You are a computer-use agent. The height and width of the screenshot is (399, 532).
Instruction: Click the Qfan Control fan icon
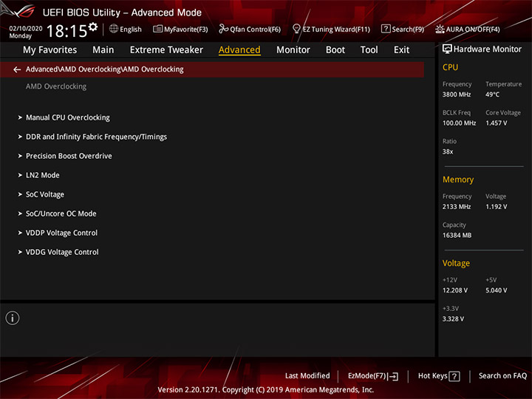pos(224,29)
